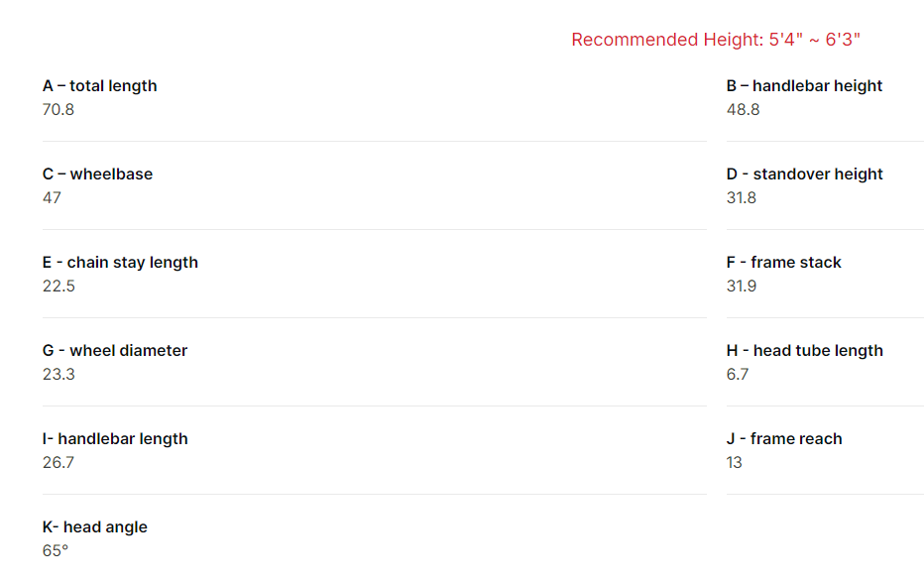Click the 'F - frame stack' label
924x579 pixels.
(x=783, y=263)
